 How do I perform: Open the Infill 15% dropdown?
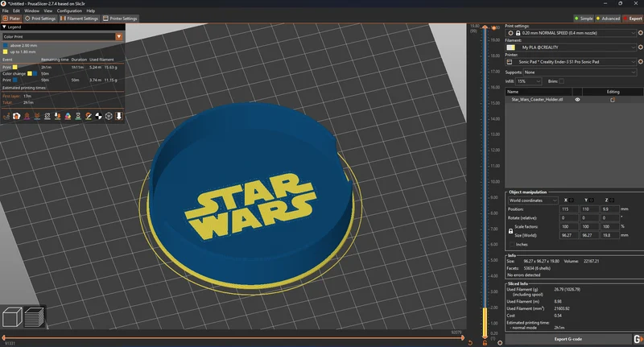tap(529, 81)
